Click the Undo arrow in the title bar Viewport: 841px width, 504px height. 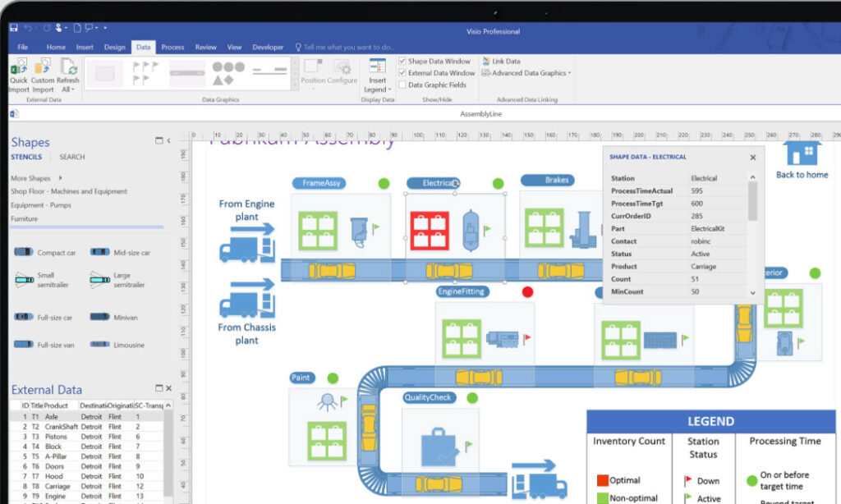click(28, 27)
